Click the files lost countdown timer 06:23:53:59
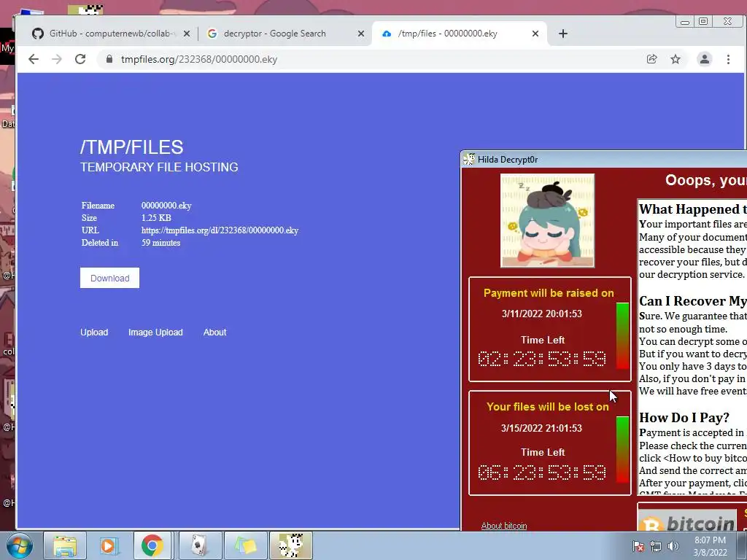The height and width of the screenshot is (560, 747). (x=542, y=472)
